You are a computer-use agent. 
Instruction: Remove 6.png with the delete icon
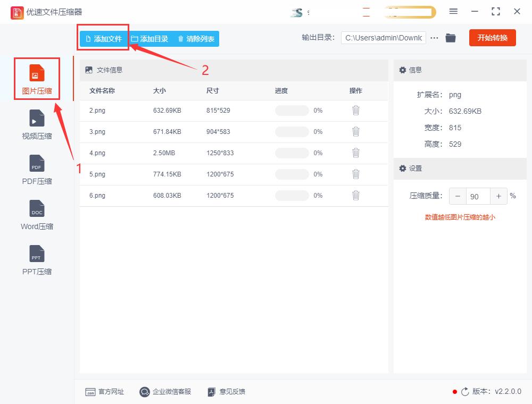pyautogui.click(x=355, y=195)
